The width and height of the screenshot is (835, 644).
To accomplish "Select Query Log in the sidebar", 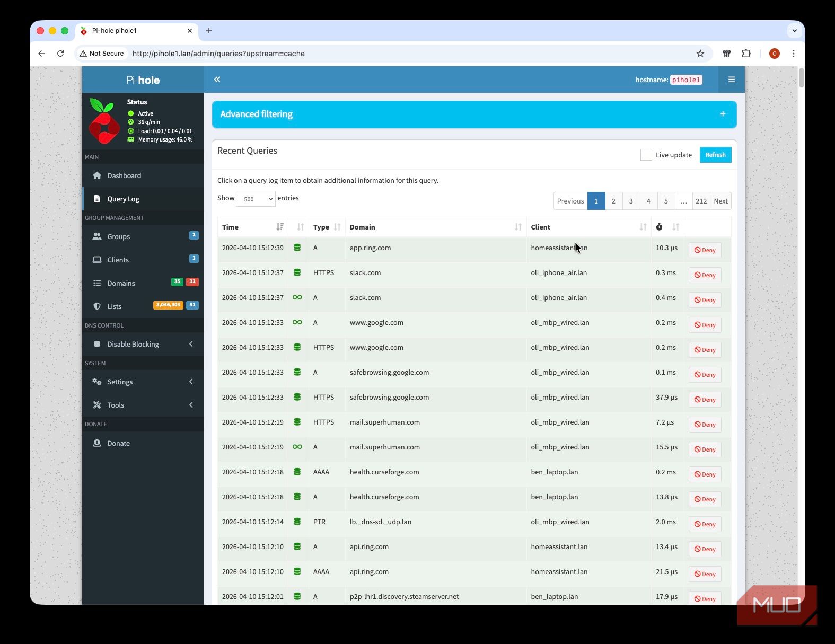I will (143, 199).
